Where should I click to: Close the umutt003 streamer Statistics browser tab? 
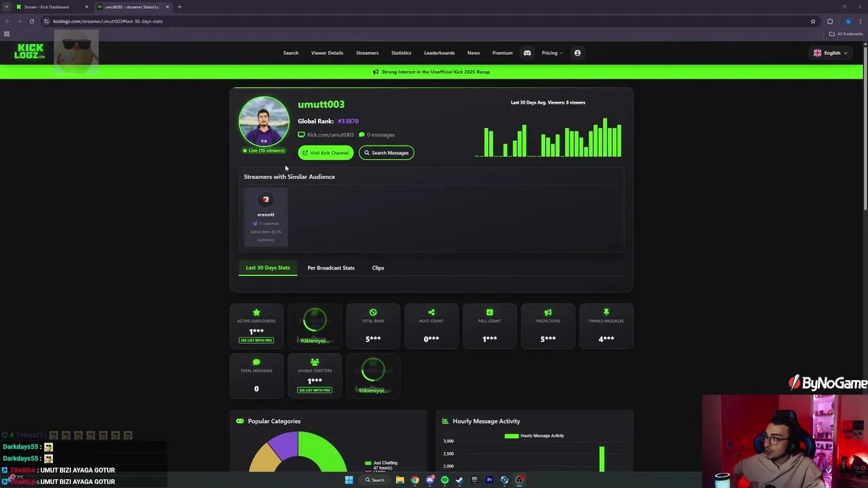167,7
